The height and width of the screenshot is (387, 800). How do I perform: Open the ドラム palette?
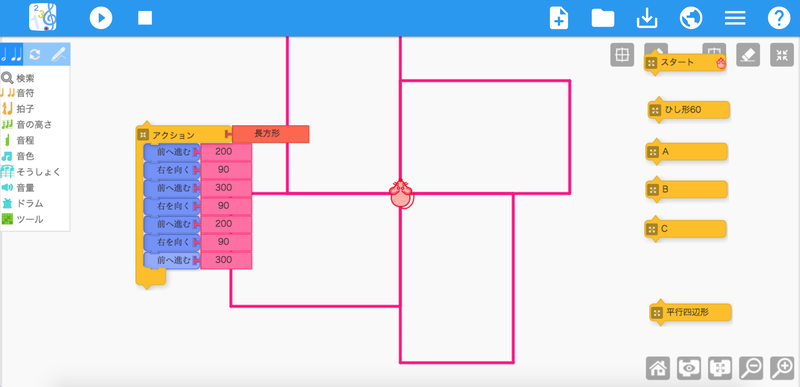[x=22, y=203]
